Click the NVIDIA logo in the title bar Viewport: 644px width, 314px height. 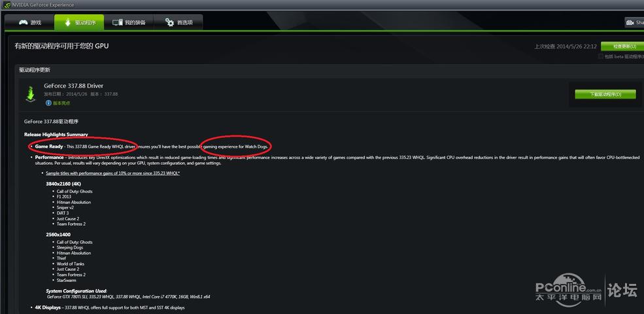(7, 5)
